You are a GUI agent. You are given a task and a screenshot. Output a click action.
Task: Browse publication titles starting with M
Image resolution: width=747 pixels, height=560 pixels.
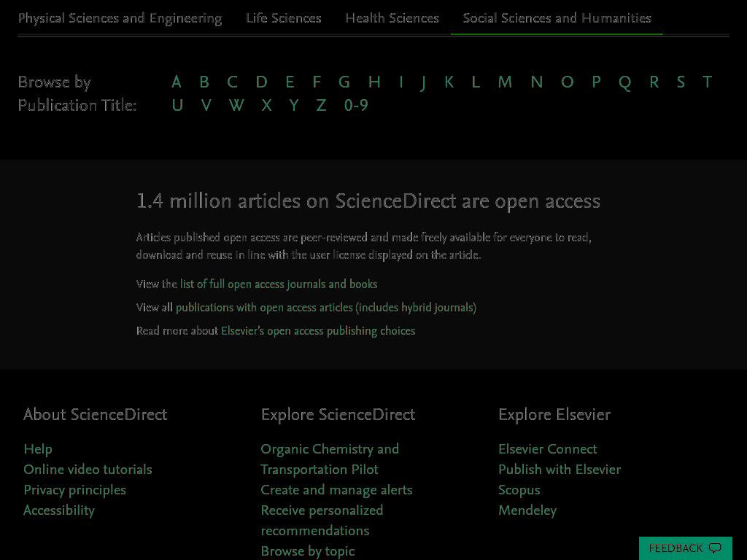(x=505, y=82)
